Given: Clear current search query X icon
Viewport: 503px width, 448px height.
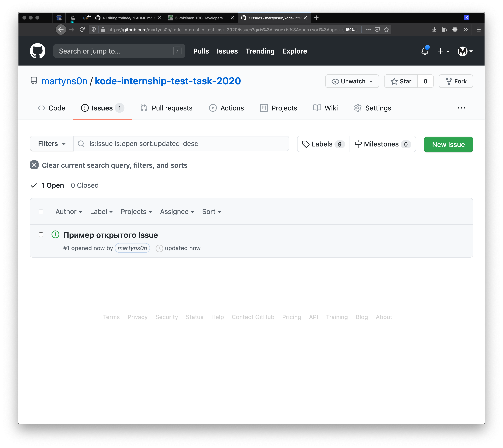Looking at the screenshot, I should point(34,165).
